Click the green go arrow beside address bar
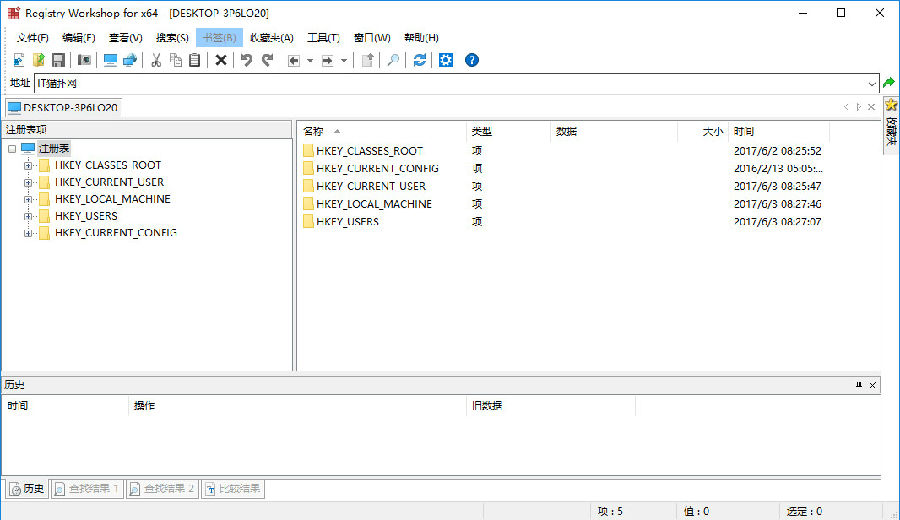Screen dimensions: 900x520 coord(889,83)
